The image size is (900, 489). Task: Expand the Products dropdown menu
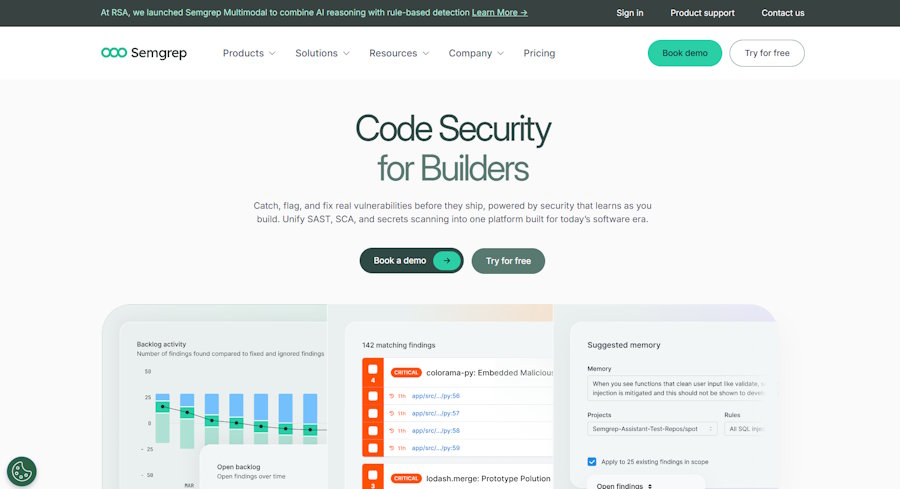click(x=249, y=53)
